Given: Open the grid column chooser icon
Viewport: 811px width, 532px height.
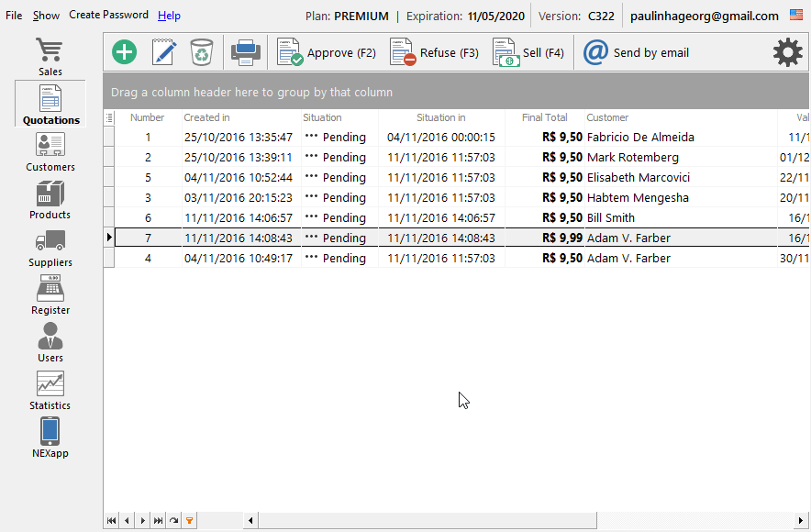Looking at the screenshot, I should (x=109, y=117).
